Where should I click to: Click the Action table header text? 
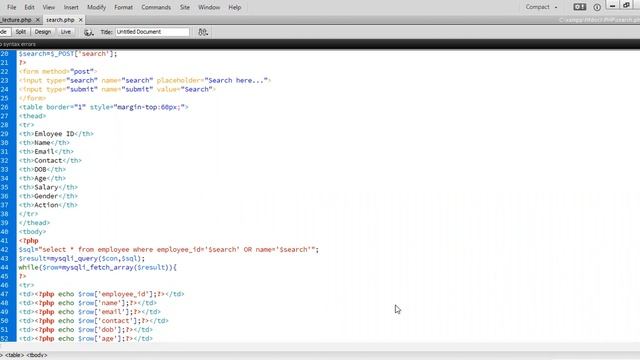pos(46,205)
